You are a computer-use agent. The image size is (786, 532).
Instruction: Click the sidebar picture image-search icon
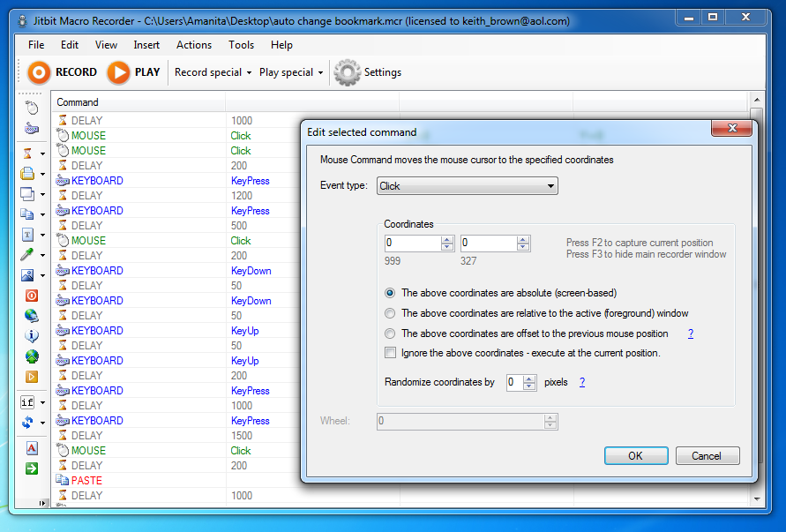point(27,274)
